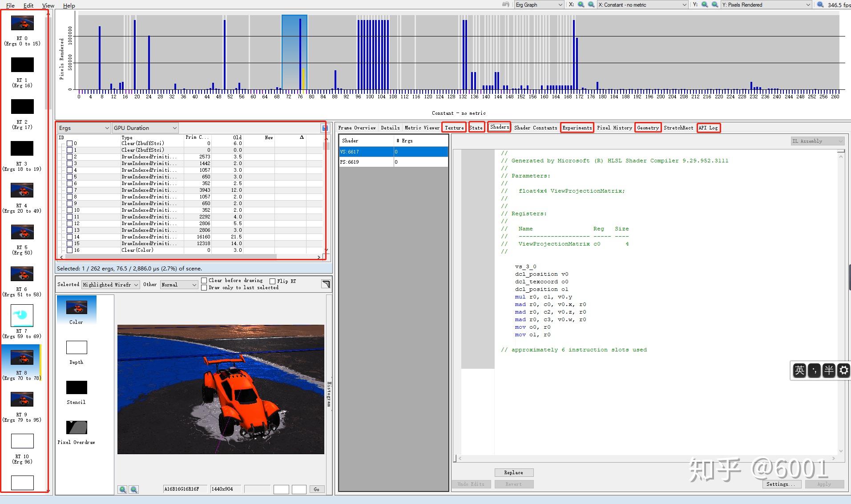Switch to the Geometry tab
Image resolution: width=851 pixels, height=504 pixels.
pyautogui.click(x=648, y=128)
